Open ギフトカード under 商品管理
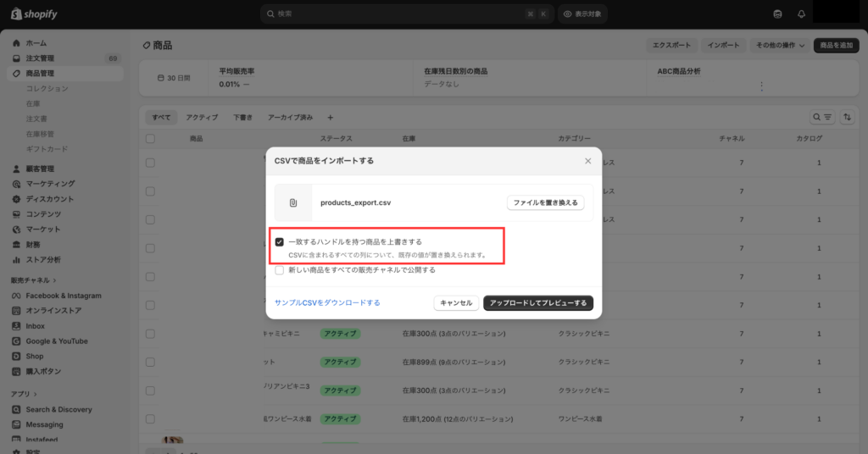 pos(47,149)
